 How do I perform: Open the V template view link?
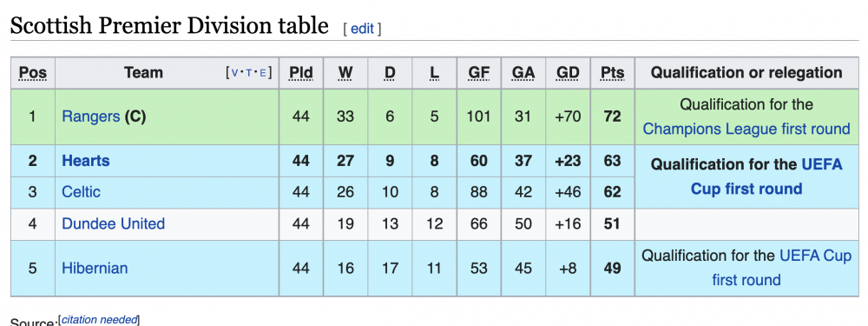pos(234,73)
